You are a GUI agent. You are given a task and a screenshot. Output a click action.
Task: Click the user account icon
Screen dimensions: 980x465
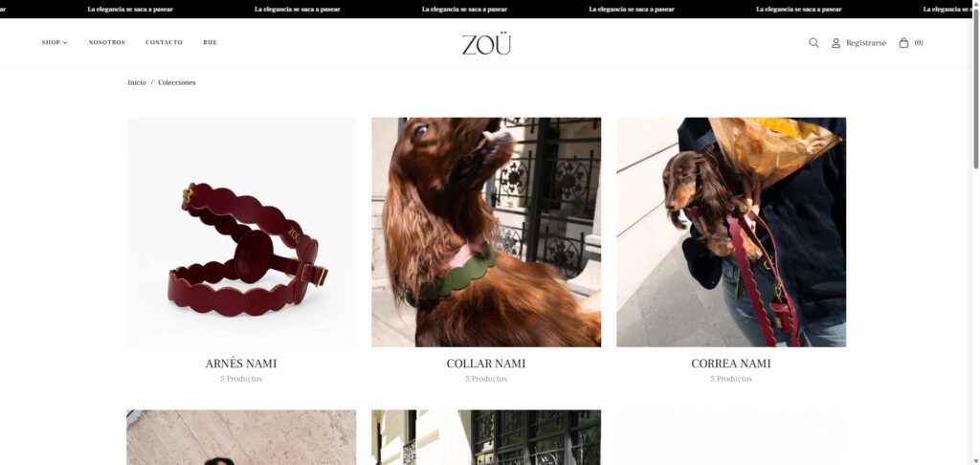coord(835,43)
